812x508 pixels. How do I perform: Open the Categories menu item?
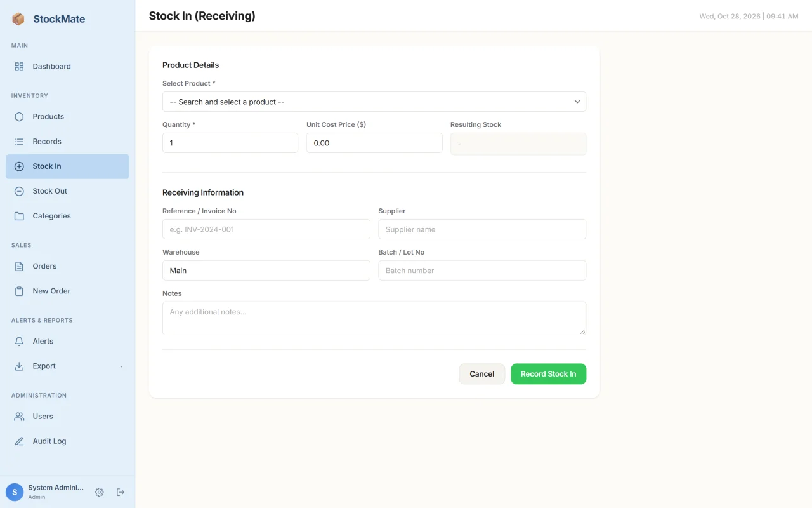67,216
